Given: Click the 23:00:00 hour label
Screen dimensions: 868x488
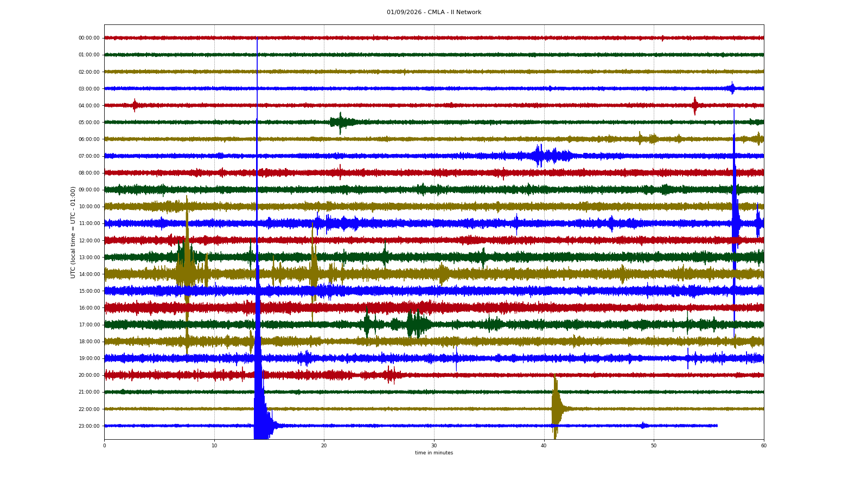Looking at the screenshot, I should click(89, 426).
